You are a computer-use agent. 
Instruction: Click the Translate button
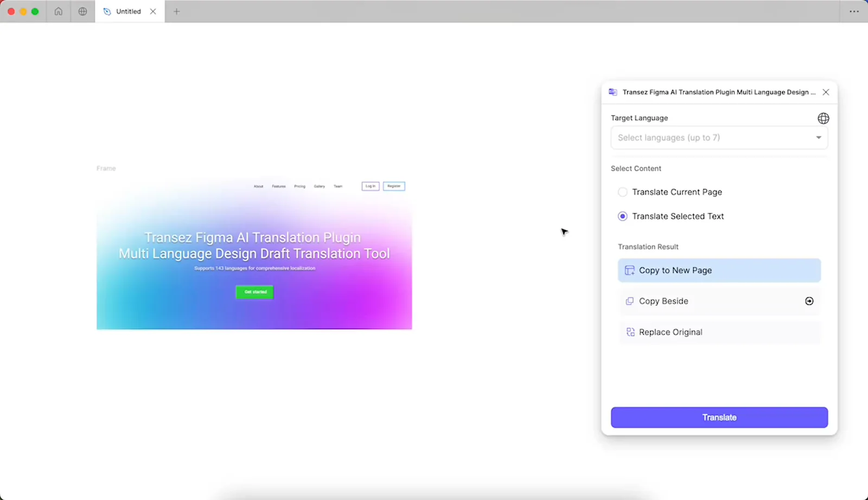click(x=719, y=418)
